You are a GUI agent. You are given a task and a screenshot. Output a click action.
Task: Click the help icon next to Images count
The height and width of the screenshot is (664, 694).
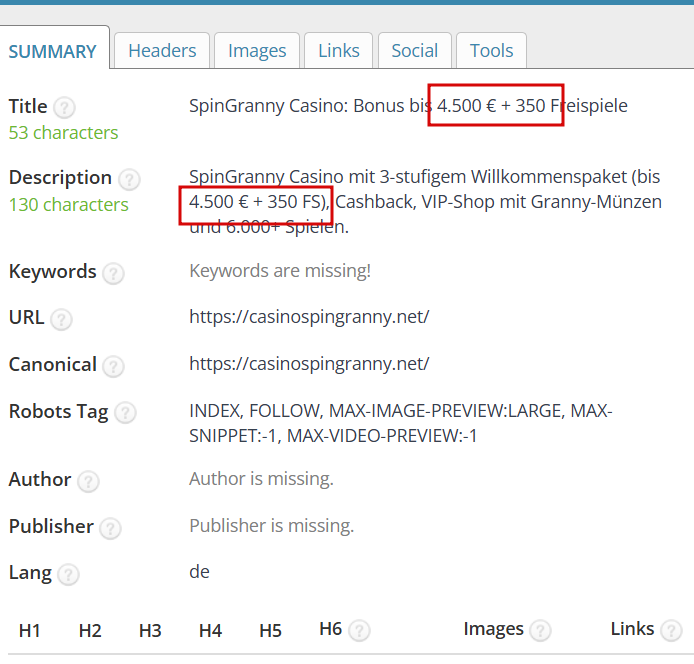(540, 631)
